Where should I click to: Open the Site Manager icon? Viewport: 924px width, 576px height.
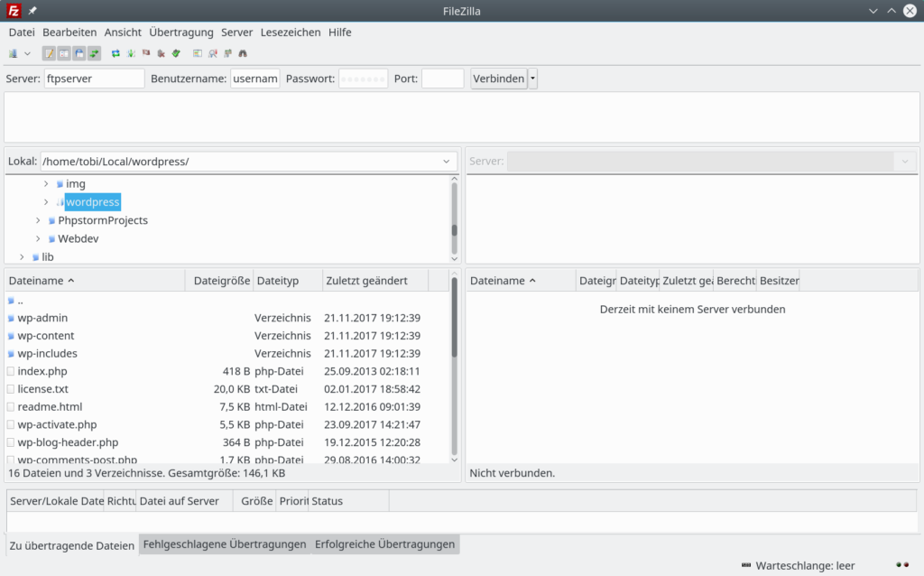point(13,53)
